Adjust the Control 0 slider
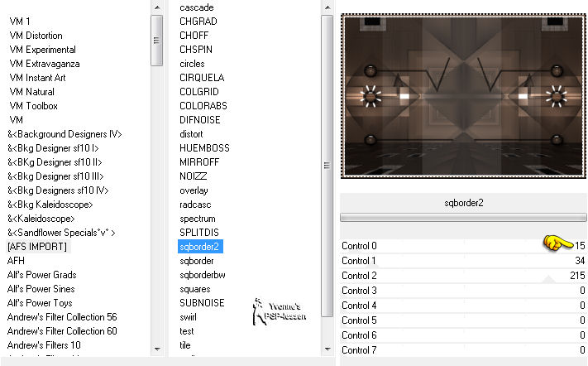 [x=463, y=246]
